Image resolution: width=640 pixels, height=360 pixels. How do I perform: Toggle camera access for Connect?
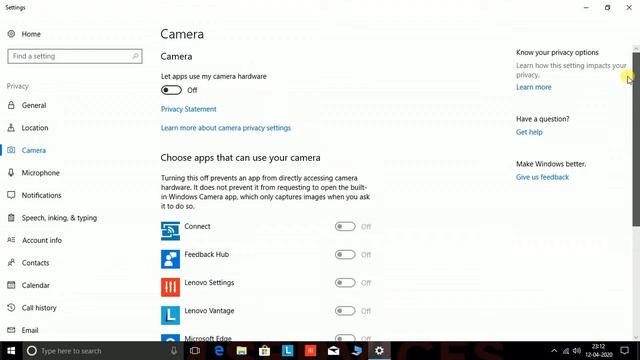(345, 227)
